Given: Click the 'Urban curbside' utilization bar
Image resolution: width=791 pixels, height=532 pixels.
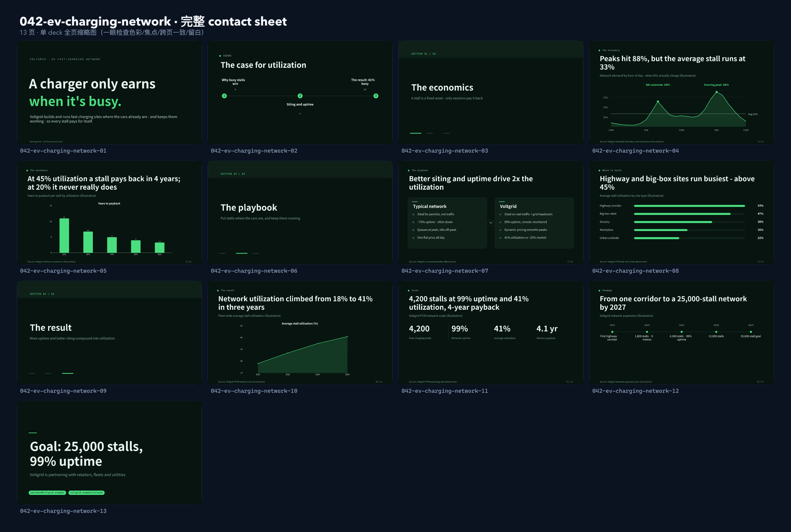Looking at the screenshot, I should pos(656,238).
